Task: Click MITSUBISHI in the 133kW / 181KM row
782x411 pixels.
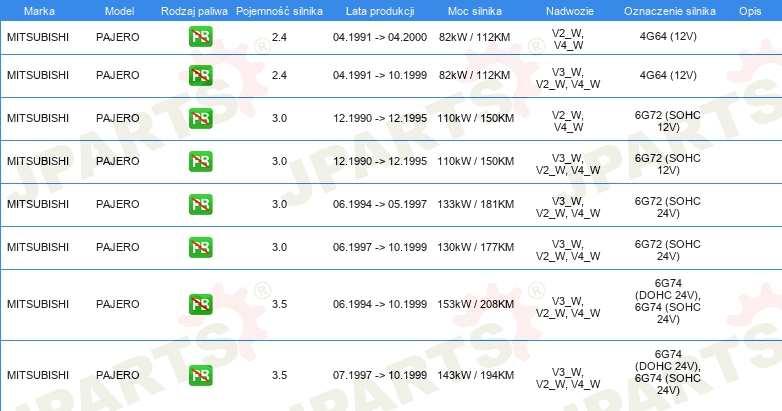Action: (x=38, y=204)
